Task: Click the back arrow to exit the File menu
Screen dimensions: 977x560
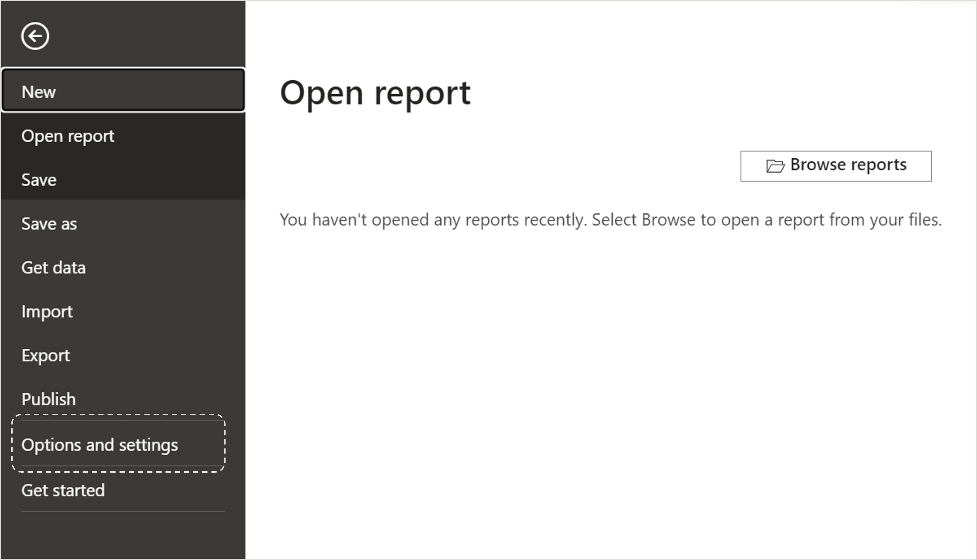Action: tap(35, 36)
